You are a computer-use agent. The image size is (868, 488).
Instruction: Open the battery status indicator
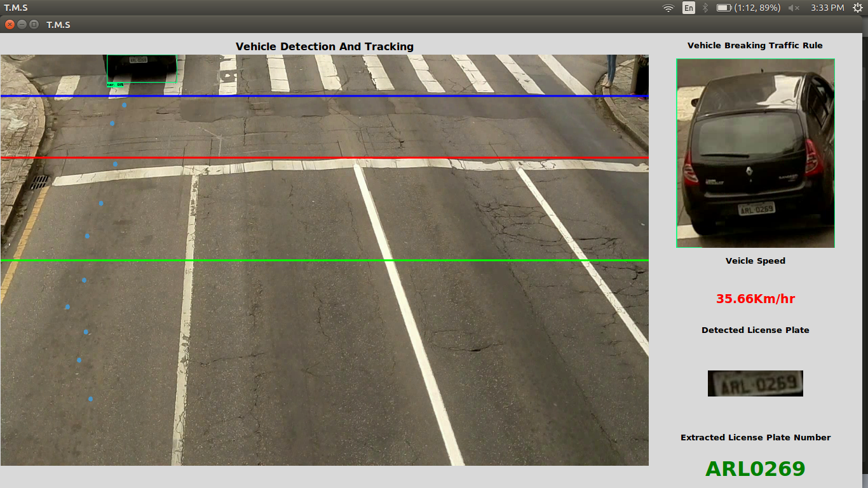pos(749,8)
